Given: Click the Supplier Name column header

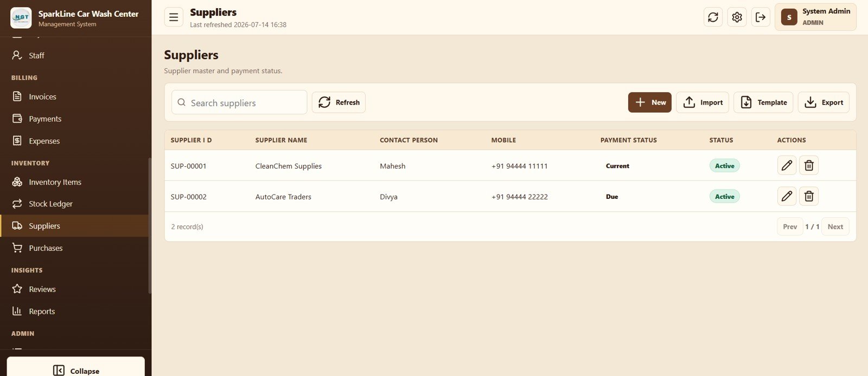Looking at the screenshot, I should pos(281,140).
